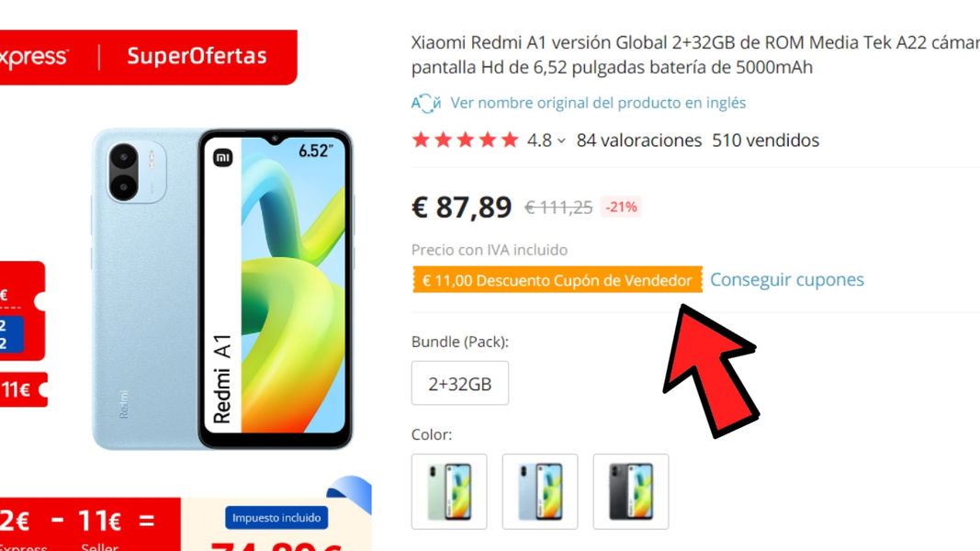Image resolution: width=980 pixels, height=551 pixels.
Task: Click the €11,00 Descuento Cupón de Vendedor badge
Action: click(557, 280)
